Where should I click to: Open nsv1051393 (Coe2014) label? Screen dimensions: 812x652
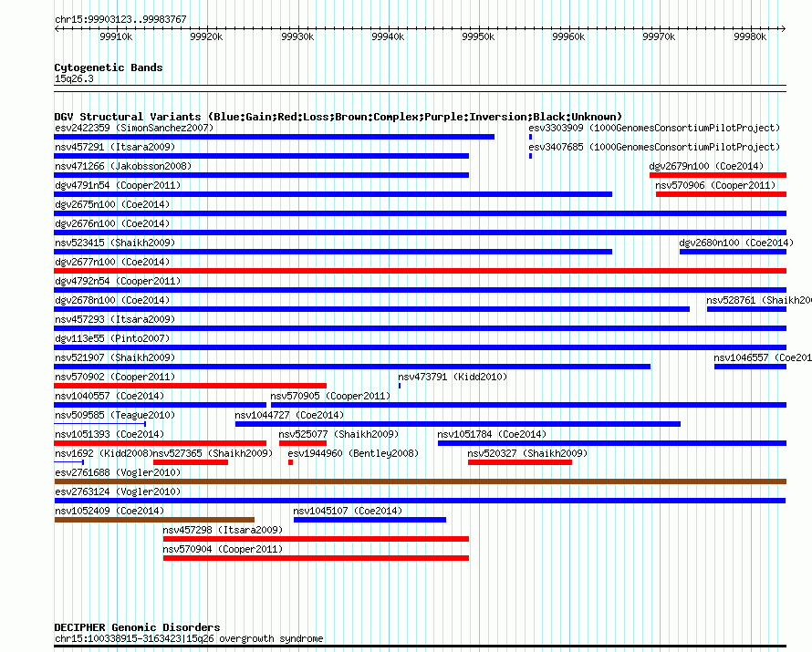[109, 434]
